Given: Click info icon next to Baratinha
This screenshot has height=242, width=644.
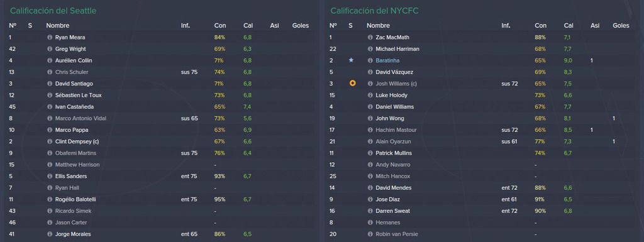Looking at the screenshot, I should click(370, 60).
